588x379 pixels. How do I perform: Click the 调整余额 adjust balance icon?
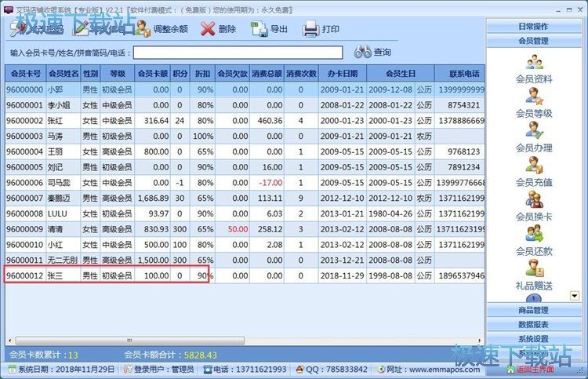143,28
